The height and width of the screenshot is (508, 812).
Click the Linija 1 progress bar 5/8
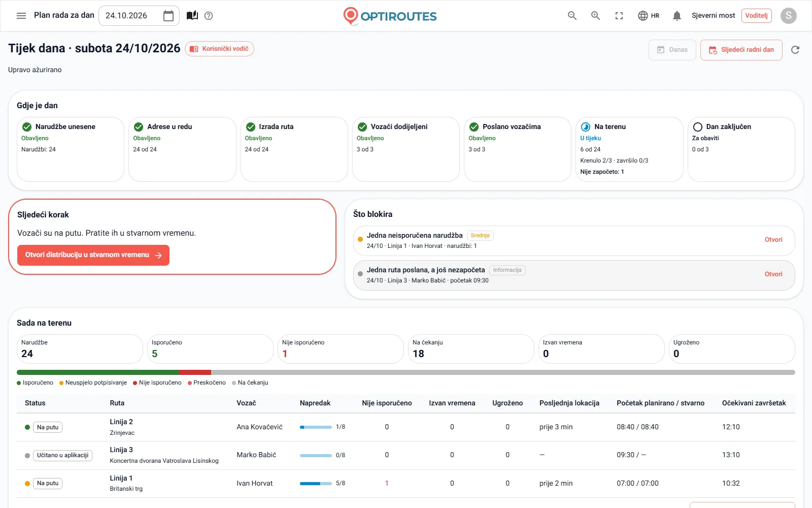point(316,484)
